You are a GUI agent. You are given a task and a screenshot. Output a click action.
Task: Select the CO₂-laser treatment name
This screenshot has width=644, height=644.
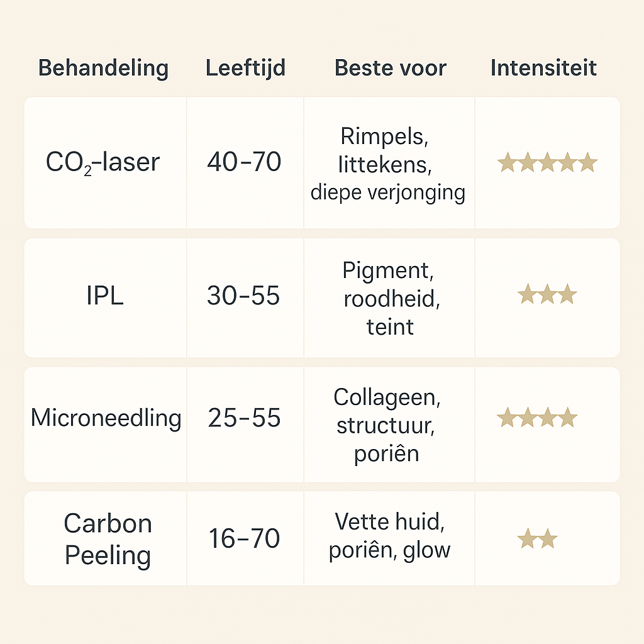[x=103, y=163]
